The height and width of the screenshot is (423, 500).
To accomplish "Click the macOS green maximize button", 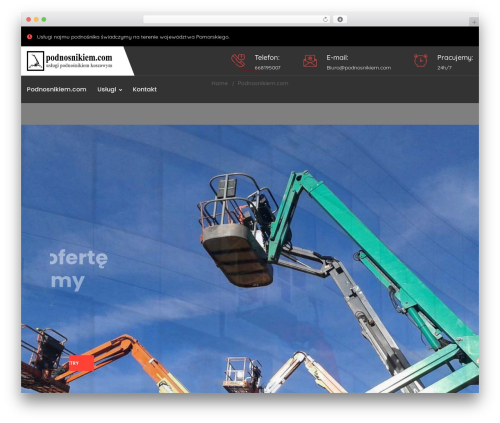I will coord(44,19).
